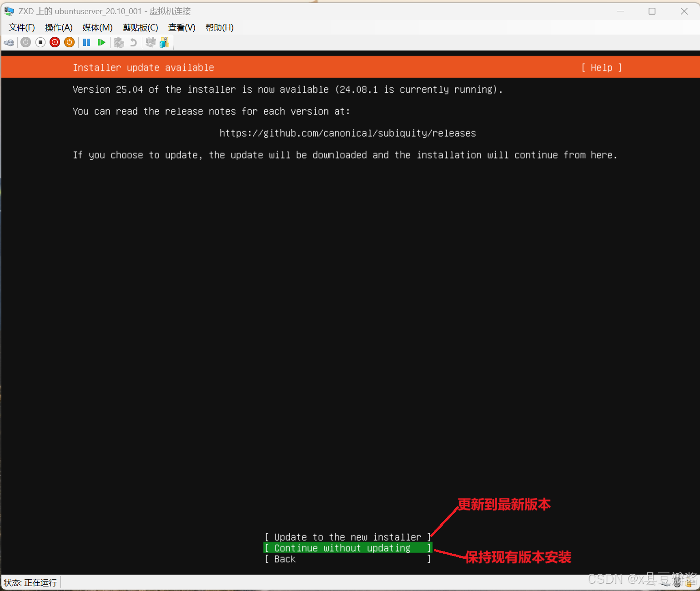Open the 文件(F) menu
Image resolution: width=700 pixels, height=591 pixels.
pos(21,27)
